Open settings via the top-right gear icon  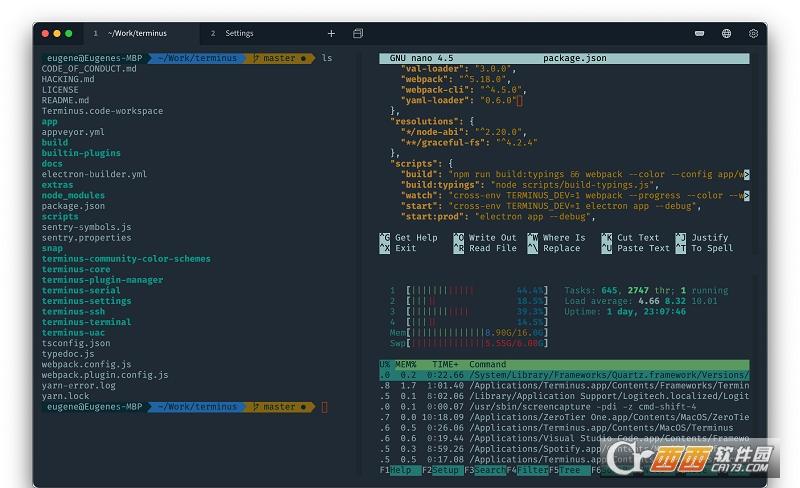pyautogui.click(x=753, y=33)
